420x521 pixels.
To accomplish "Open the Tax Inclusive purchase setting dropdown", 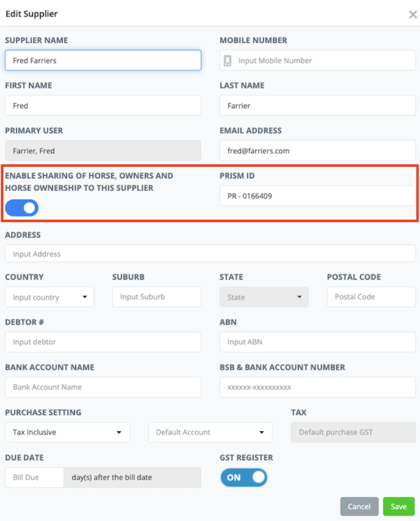I will 67,432.
